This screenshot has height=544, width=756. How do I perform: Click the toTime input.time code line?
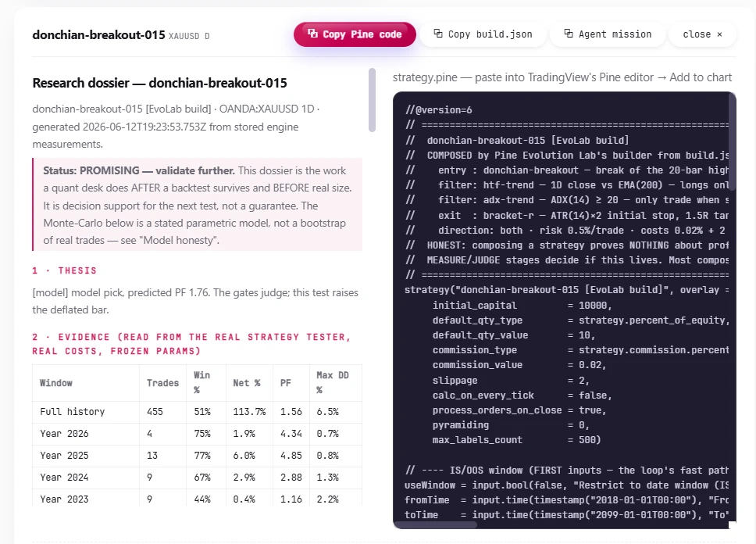(566, 515)
